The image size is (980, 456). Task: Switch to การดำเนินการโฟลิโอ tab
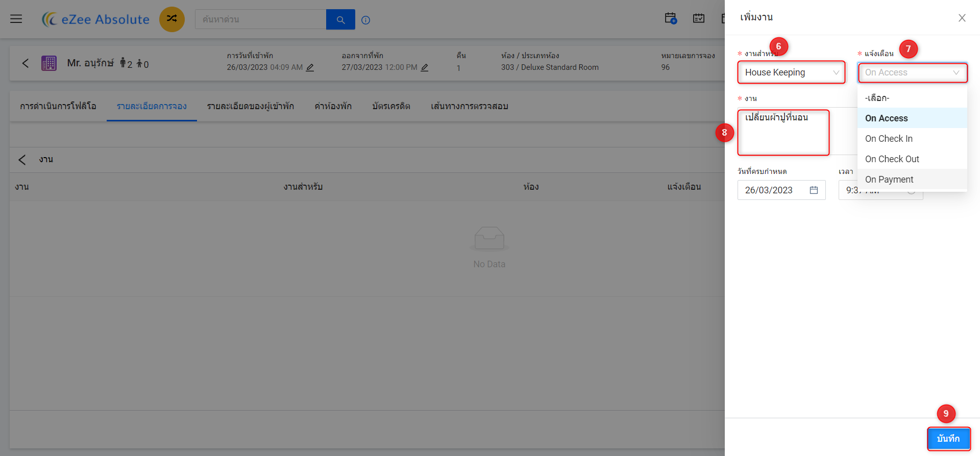[58, 106]
